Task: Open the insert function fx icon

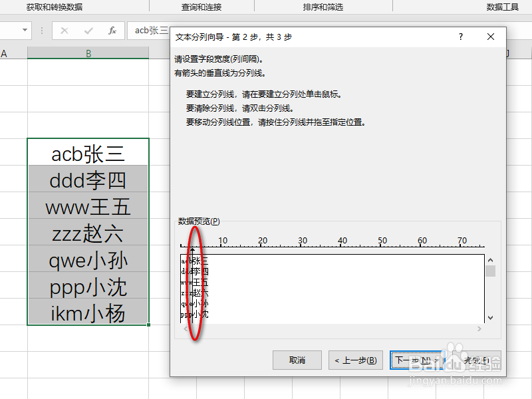Action: (x=112, y=31)
